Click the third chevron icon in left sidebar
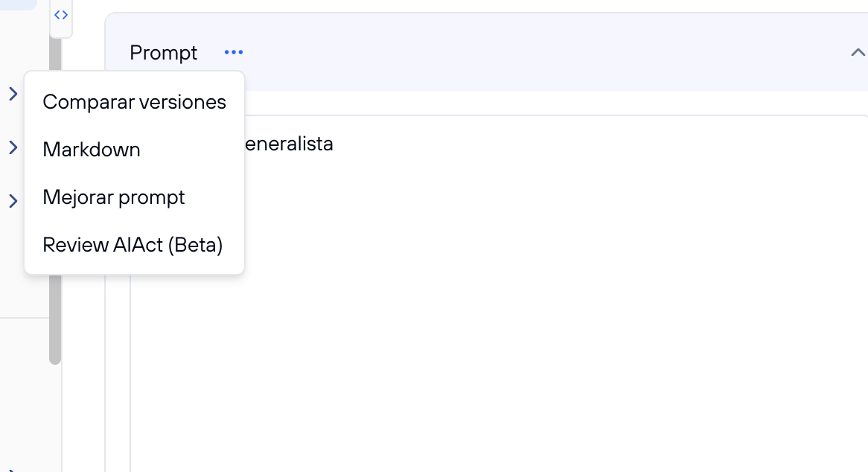The image size is (868, 472). click(12, 201)
